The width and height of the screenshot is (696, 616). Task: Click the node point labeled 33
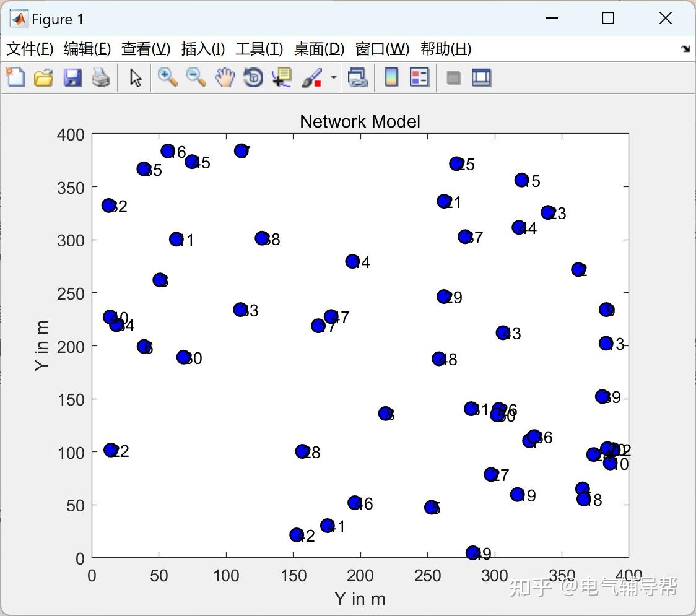pyautogui.click(x=240, y=310)
